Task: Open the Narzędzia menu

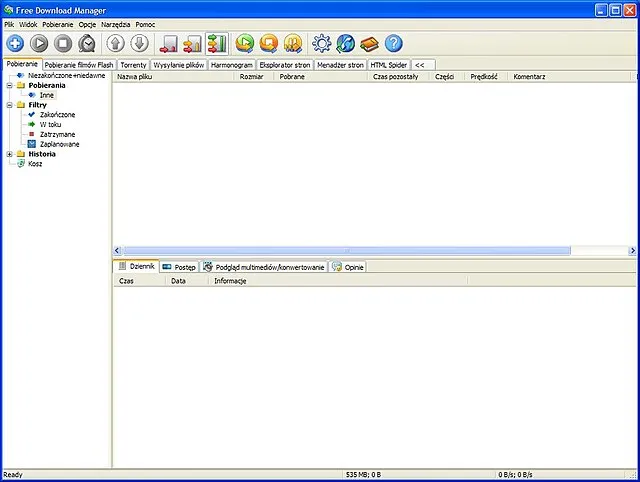Action: point(116,23)
